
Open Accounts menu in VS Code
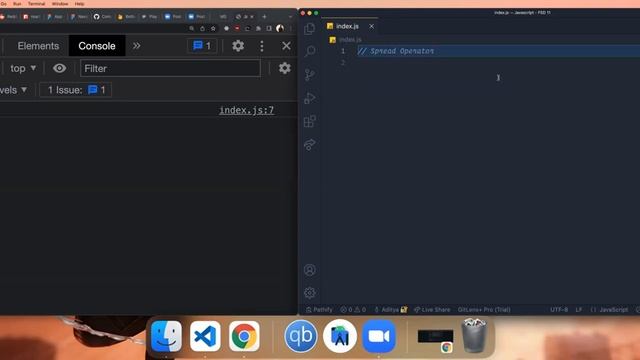click(310, 270)
